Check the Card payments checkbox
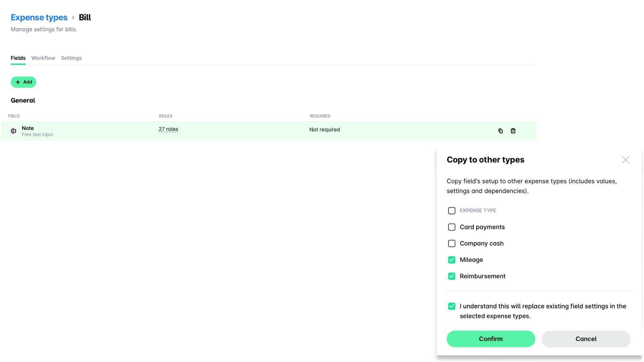The image size is (644, 362). (x=451, y=227)
